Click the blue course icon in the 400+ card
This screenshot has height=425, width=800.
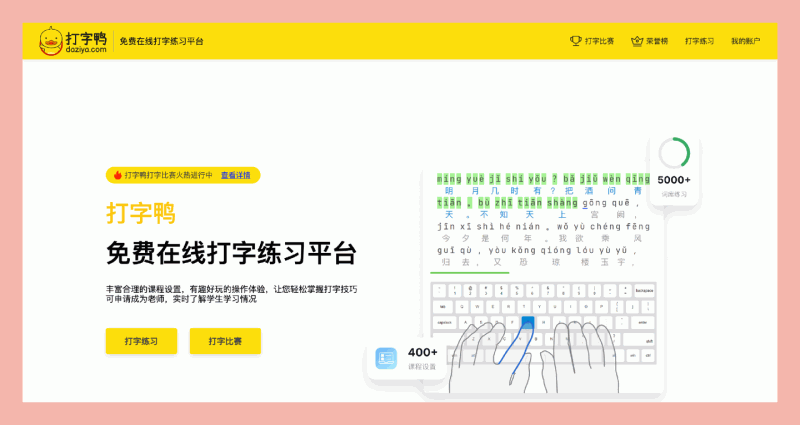pos(386,358)
